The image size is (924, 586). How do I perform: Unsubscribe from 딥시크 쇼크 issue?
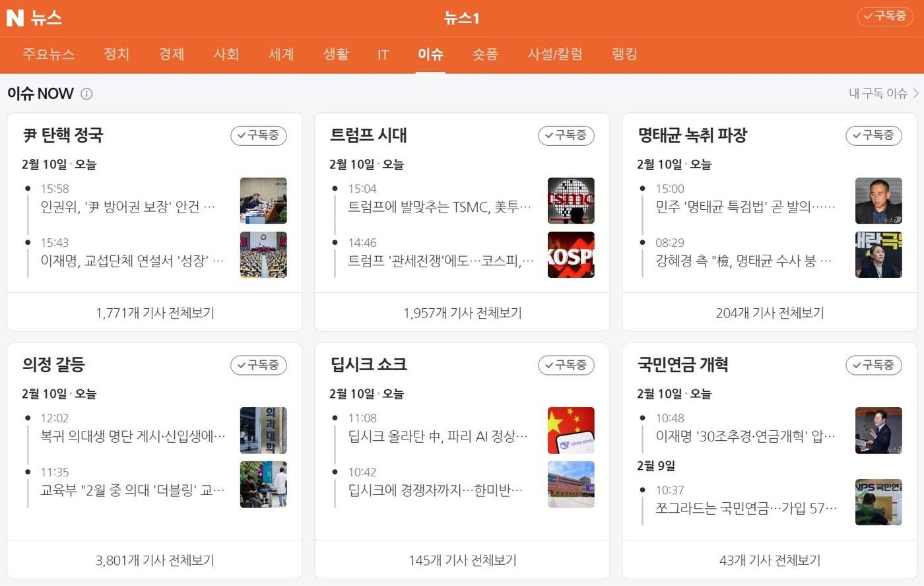point(566,365)
